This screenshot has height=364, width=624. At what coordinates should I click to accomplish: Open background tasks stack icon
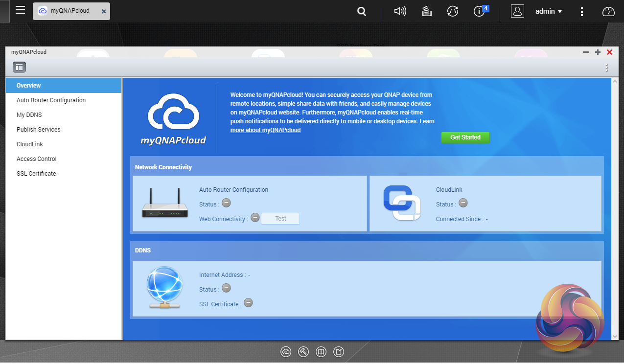click(x=426, y=11)
